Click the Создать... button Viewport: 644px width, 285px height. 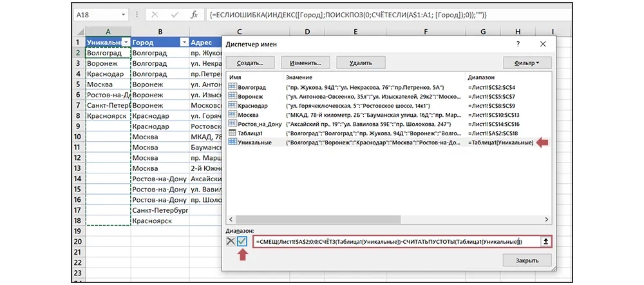tap(249, 63)
